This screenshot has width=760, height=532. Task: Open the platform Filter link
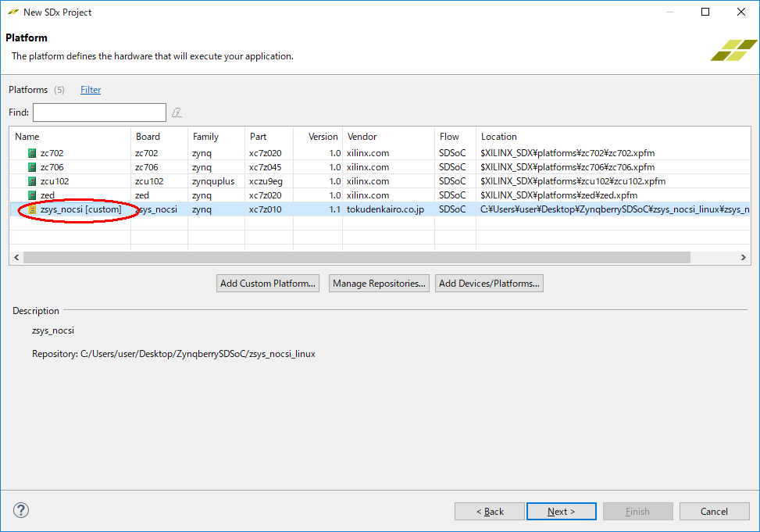(91, 90)
